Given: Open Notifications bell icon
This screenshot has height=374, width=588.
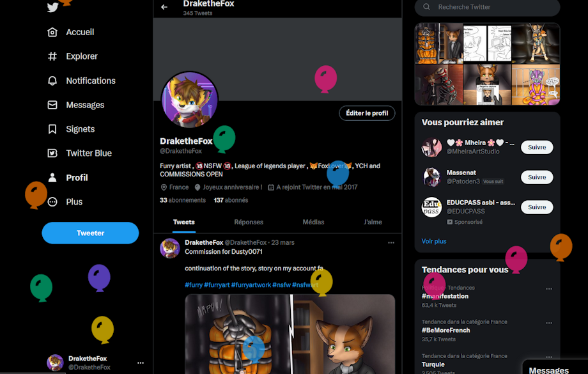Looking at the screenshot, I should (x=52, y=81).
